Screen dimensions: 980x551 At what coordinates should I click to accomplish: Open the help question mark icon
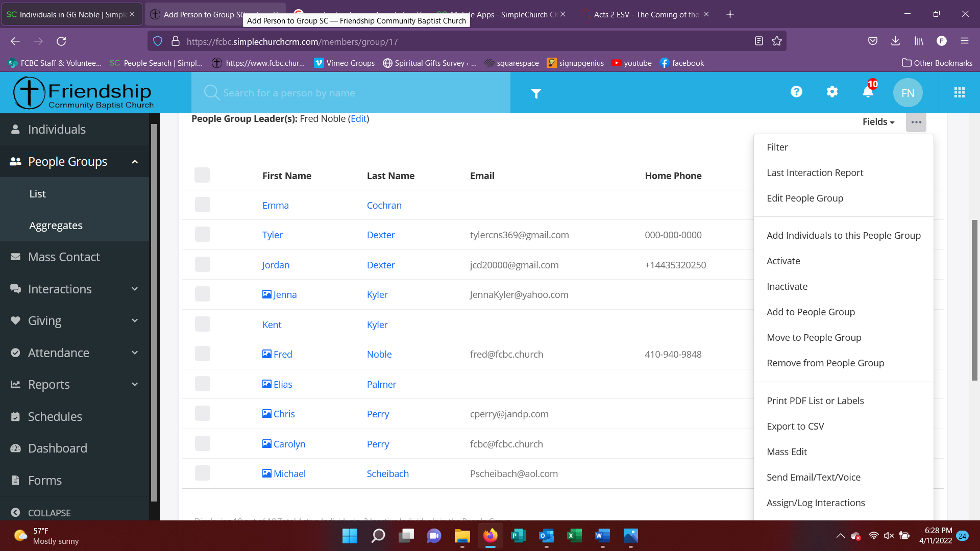796,92
